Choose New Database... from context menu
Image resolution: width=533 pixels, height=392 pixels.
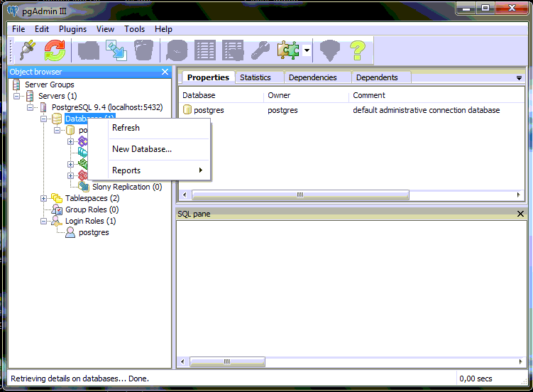tap(149, 149)
